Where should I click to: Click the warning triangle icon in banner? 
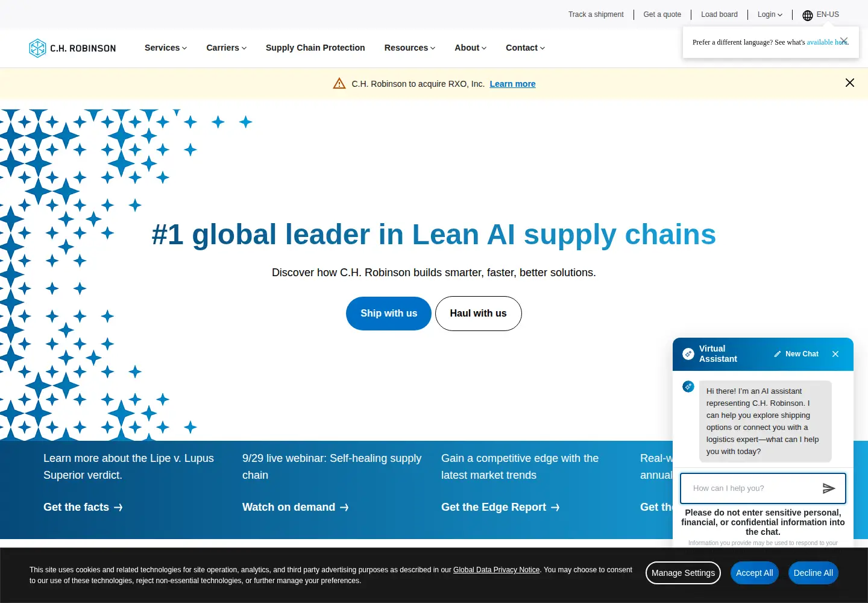coord(339,83)
